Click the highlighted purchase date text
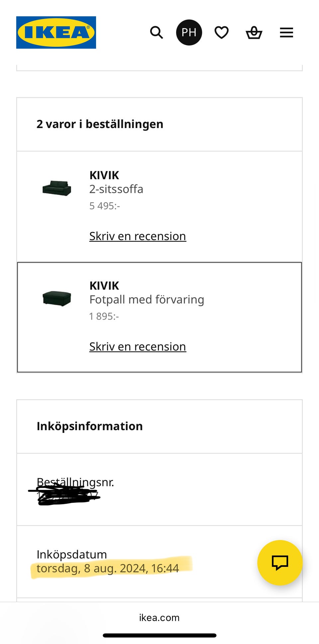The image size is (319, 644). point(108,568)
